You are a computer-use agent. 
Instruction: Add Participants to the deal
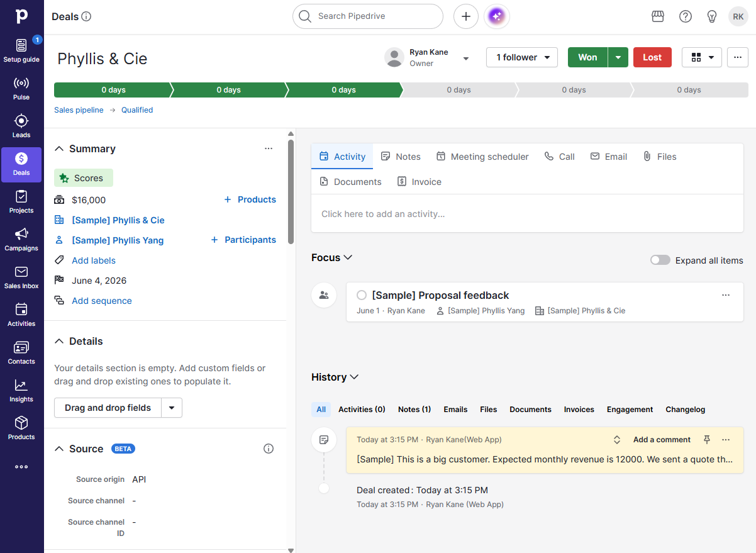(x=243, y=240)
